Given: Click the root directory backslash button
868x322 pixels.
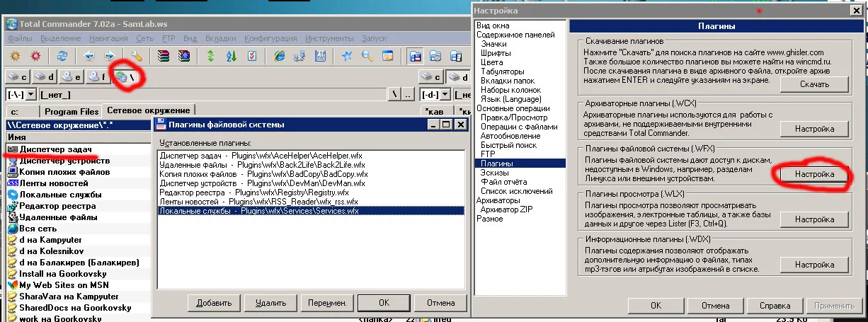Looking at the screenshot, I should [396, 95].
